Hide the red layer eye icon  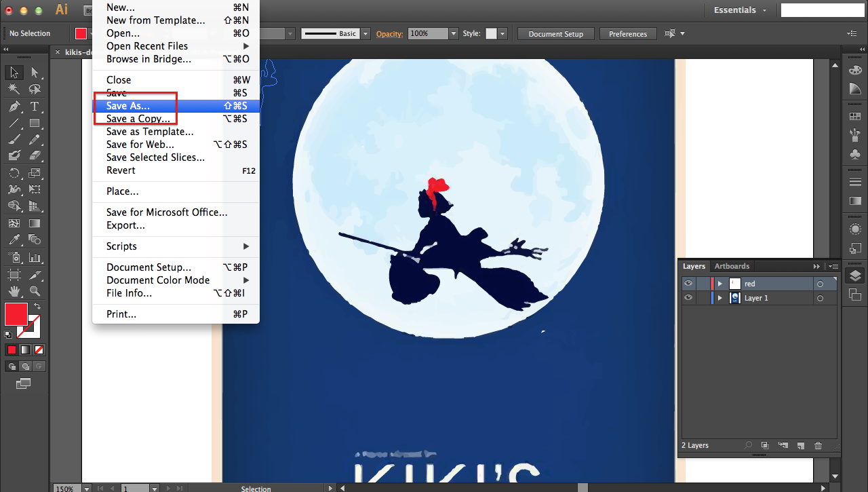[688, 284]
